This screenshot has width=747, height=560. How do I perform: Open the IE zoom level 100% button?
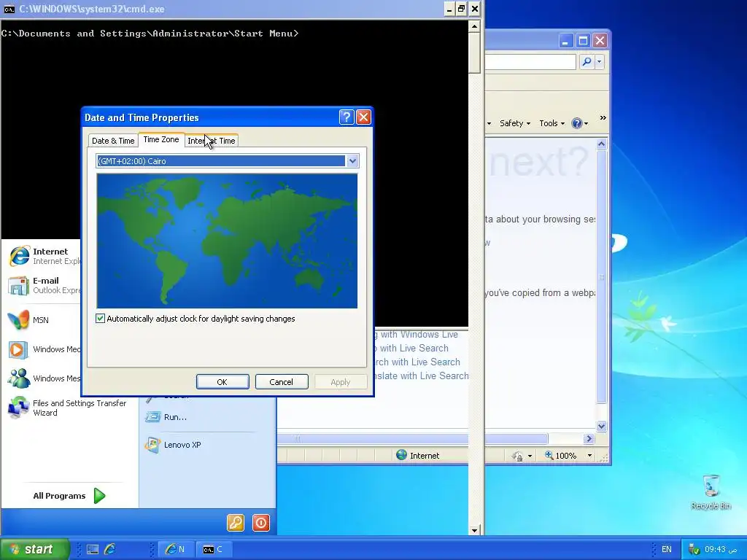click(561, 456)
